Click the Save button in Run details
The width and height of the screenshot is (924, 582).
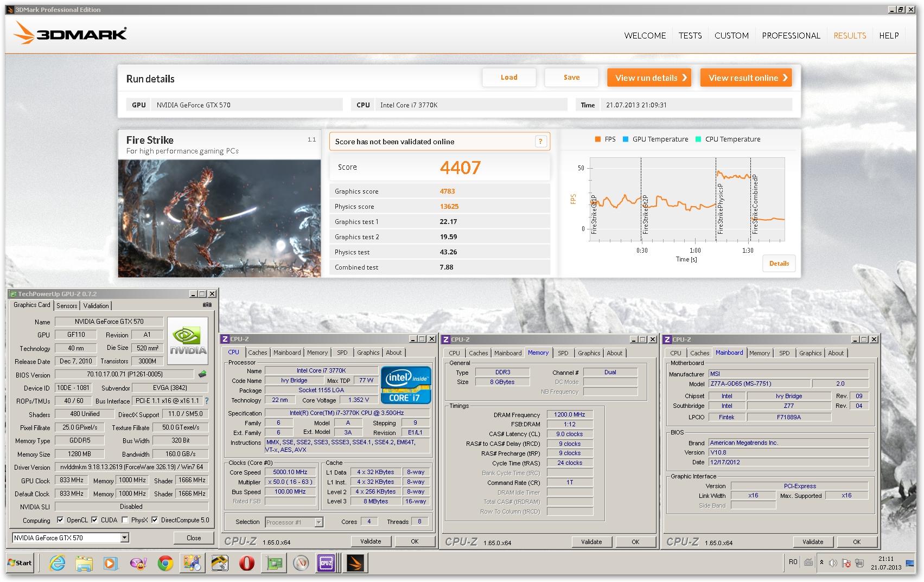571,78
